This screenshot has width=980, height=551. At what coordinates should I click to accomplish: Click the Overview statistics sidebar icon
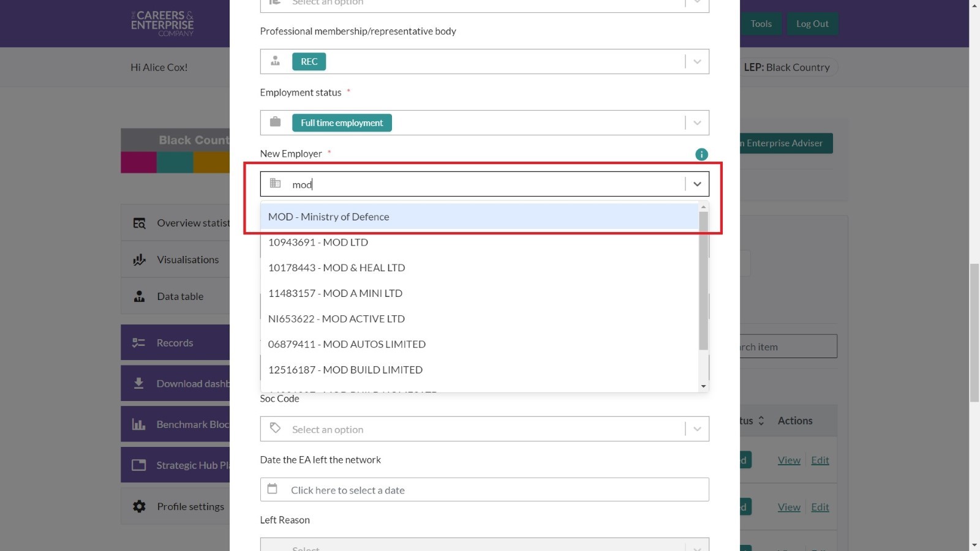(140, 223)
